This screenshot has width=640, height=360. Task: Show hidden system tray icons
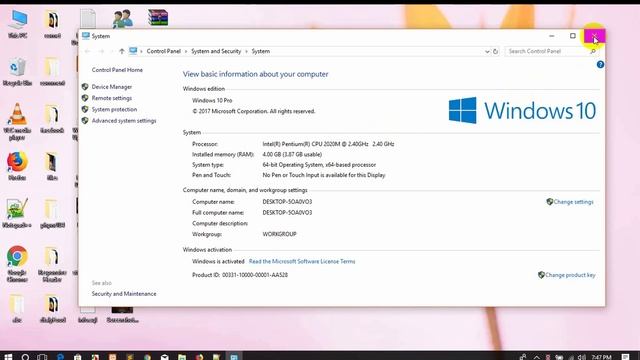(536, 357)
